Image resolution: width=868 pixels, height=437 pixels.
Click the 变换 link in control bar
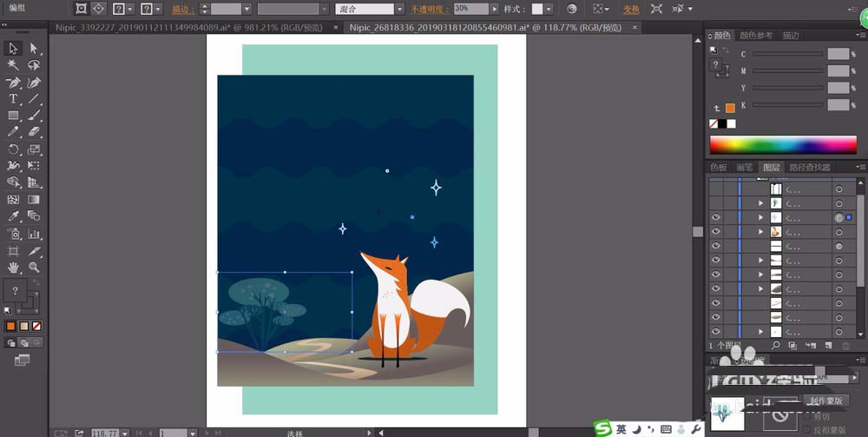coord(631,9)
